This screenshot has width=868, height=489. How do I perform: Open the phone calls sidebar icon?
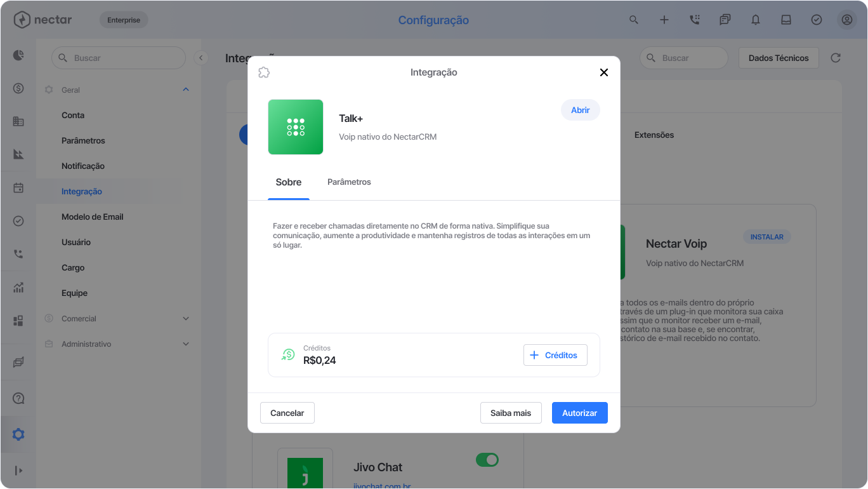(18, 254)
